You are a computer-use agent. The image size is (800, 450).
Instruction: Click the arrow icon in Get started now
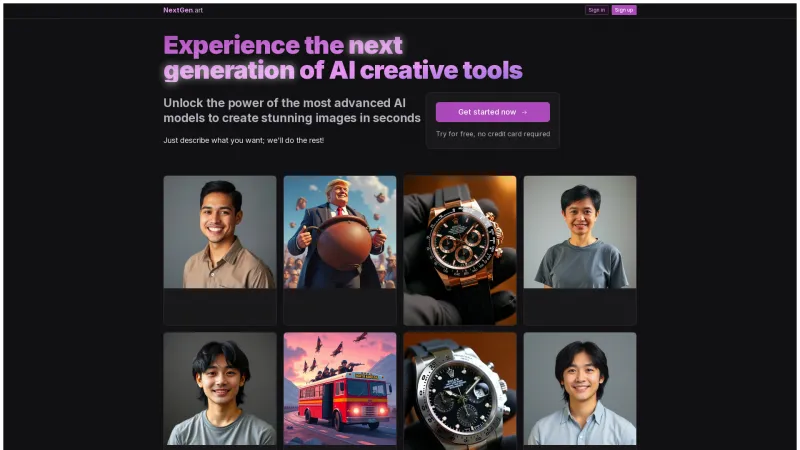524,112
